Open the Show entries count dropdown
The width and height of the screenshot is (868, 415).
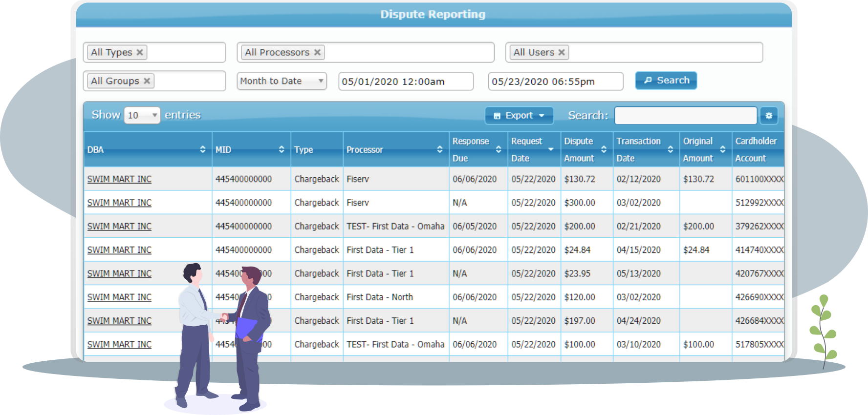(142, 115)
